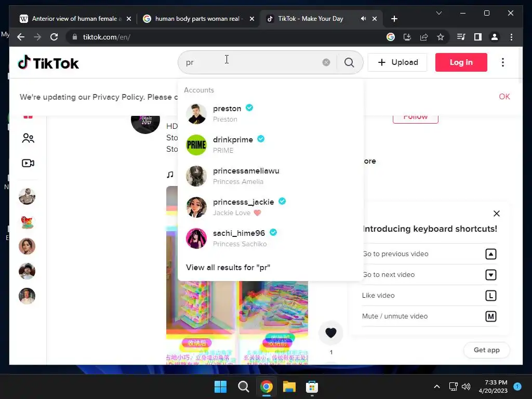The height and width of the screenshot is (399, 532).
Task: Open the Following people sidebar icon
Action: point(28,138)
